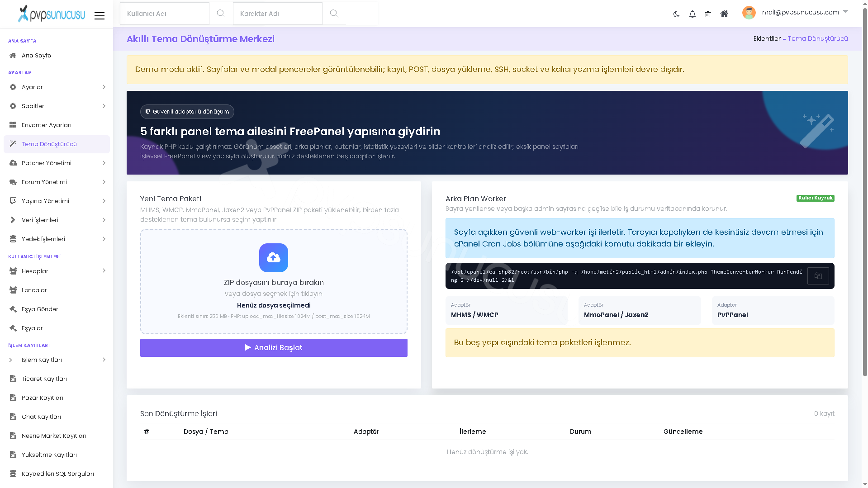Click the İşlem Kayıtları terminal icon

13,360
